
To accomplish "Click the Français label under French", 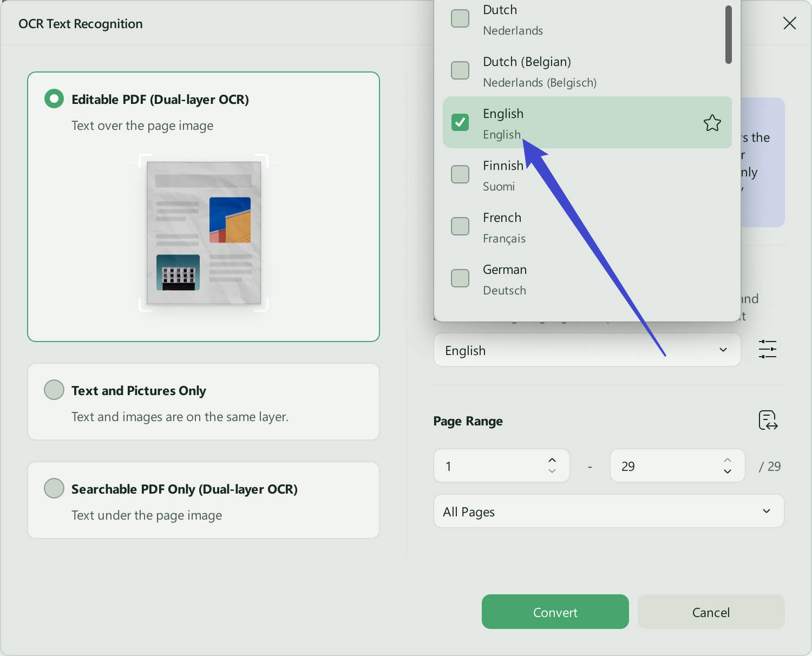I will tap(504, 239).
